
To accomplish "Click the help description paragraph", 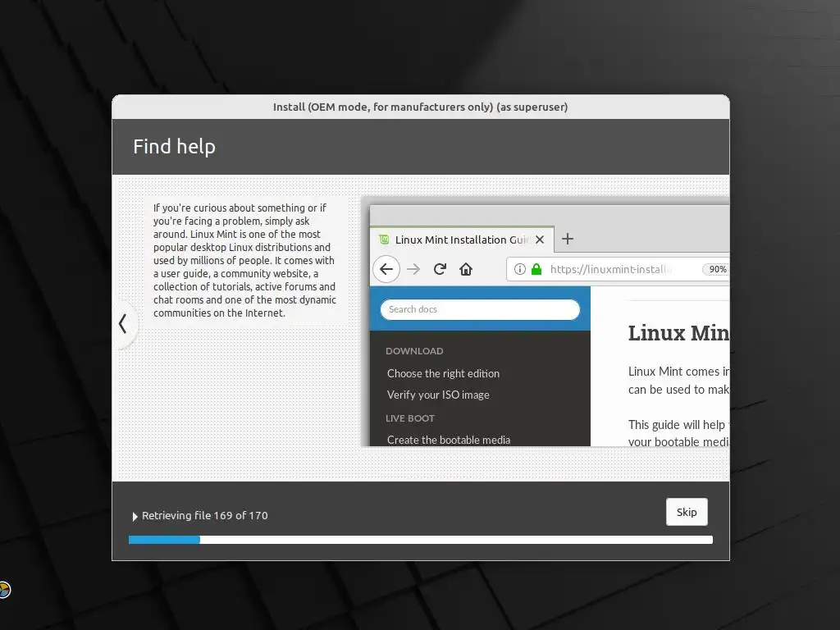I will (x=244, y=260).
